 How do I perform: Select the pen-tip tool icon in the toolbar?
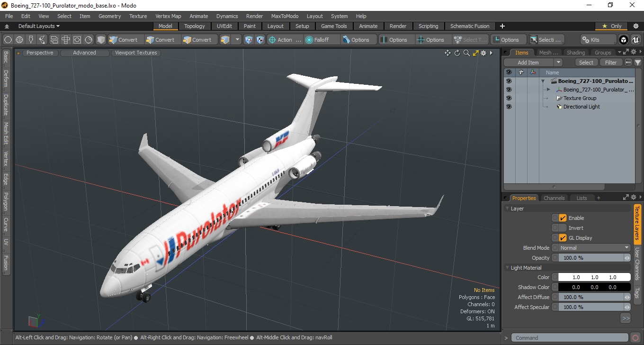point(31,40)
